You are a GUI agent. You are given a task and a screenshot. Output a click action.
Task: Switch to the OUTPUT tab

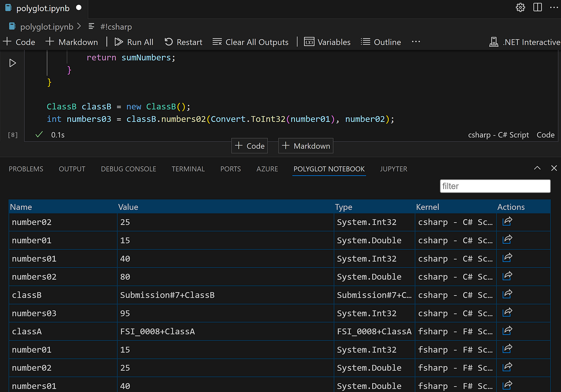pos(72,169)
